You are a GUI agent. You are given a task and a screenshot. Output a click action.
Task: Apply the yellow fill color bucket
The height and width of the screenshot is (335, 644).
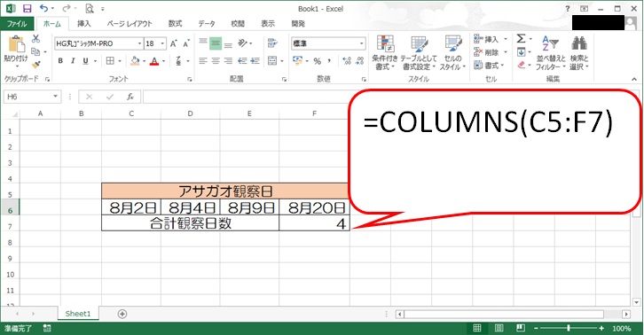point(135,61)
